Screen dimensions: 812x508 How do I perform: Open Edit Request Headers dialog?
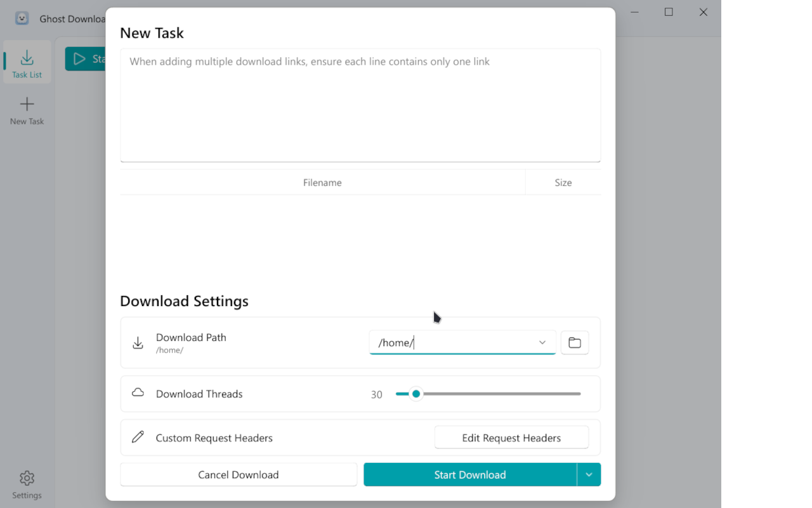(x=511, y=438)
